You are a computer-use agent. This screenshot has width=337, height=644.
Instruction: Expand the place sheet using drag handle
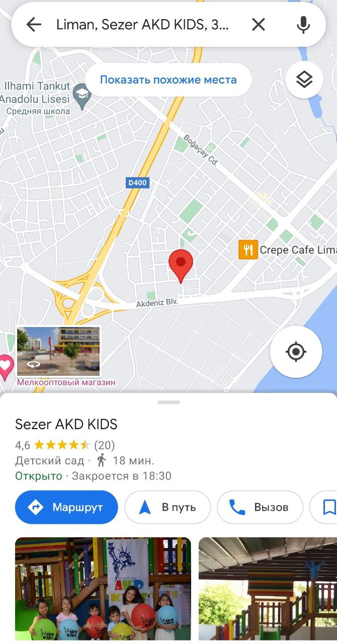click(168, 402)
